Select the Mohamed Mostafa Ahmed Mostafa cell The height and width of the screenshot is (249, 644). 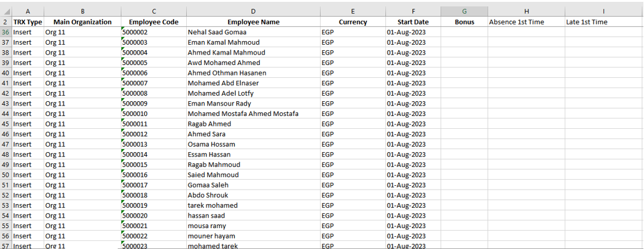point(253,113)
